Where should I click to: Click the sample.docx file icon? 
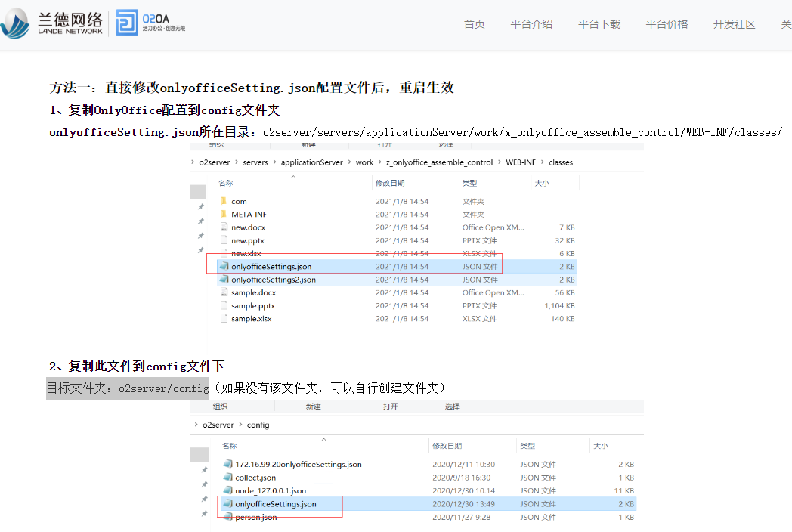(224, 292)
